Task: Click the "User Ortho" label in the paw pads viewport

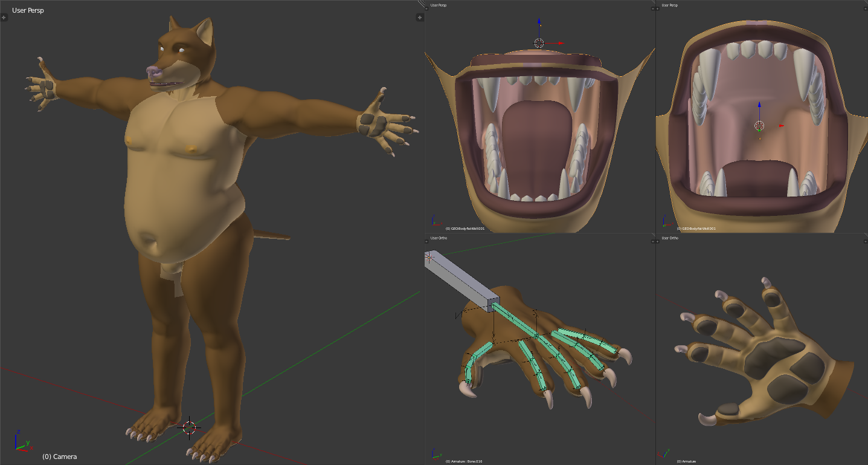Action: 670,238
